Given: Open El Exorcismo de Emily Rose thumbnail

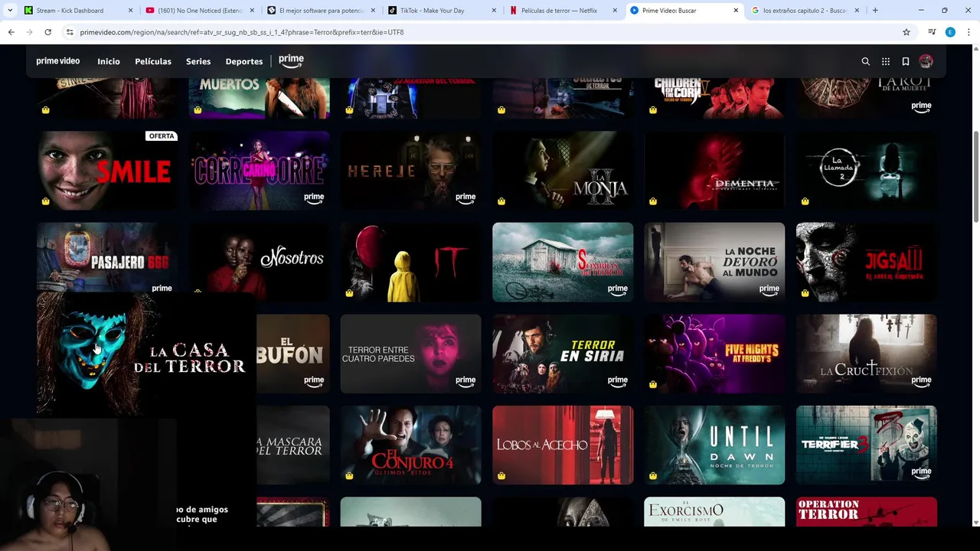Looking at the screenshot, I should pyautogui.click(x=714, y=512).
